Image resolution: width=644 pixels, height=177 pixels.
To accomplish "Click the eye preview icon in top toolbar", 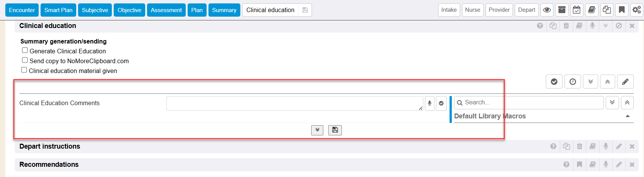I will click(547, 10).
